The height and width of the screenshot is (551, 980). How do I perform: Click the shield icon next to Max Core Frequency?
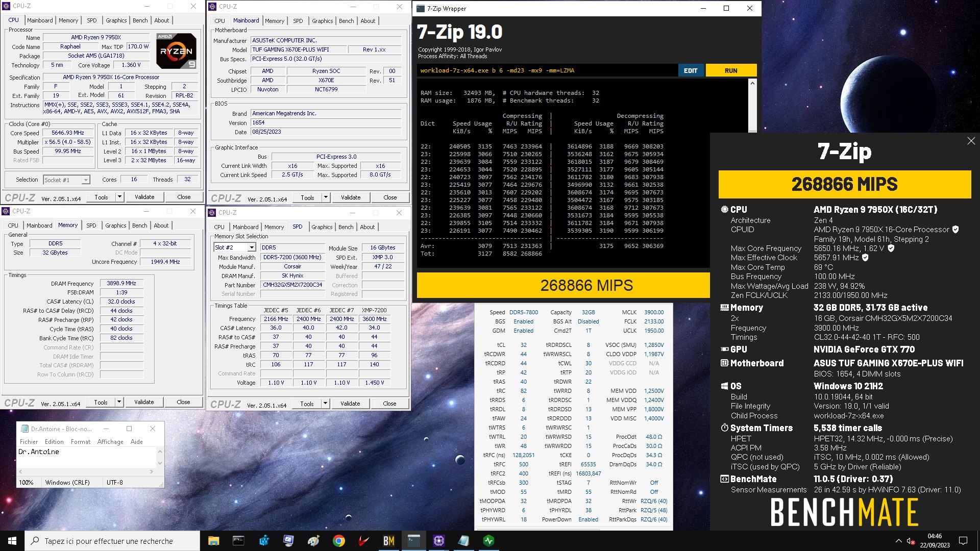(891, 248)
